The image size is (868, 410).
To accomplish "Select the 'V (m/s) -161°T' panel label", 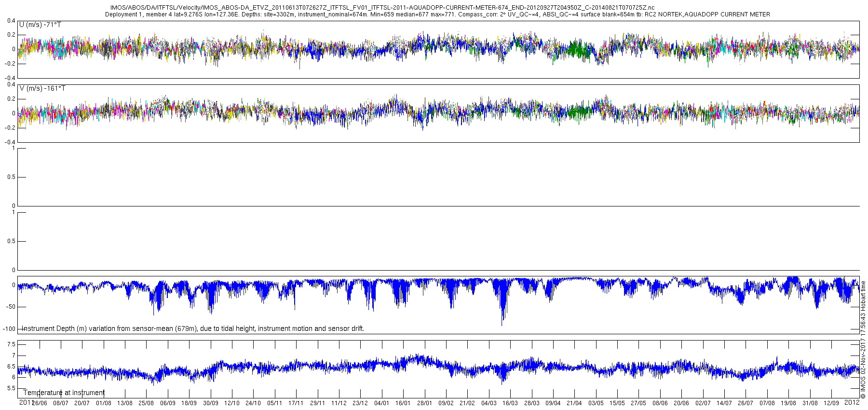I will [42, 88].
